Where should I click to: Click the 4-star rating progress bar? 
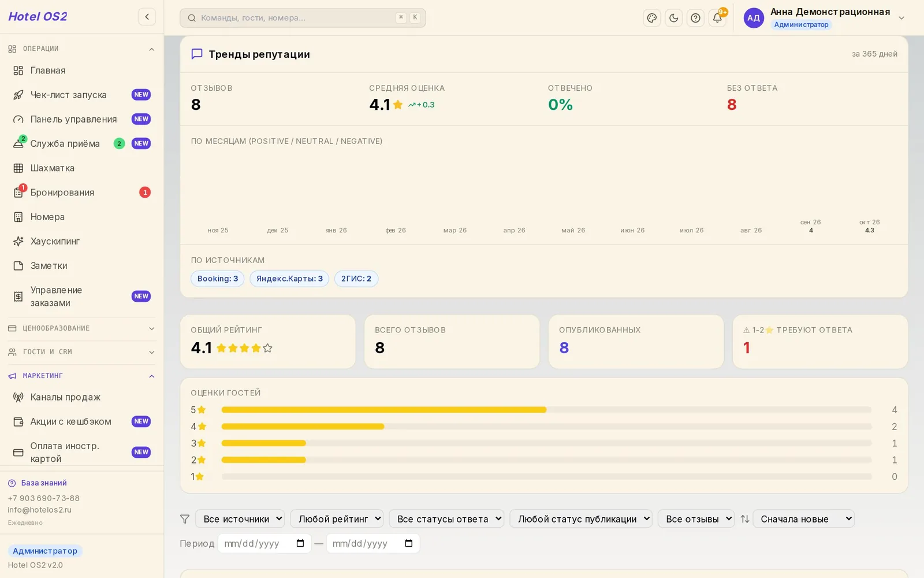(x=546, y=427)
